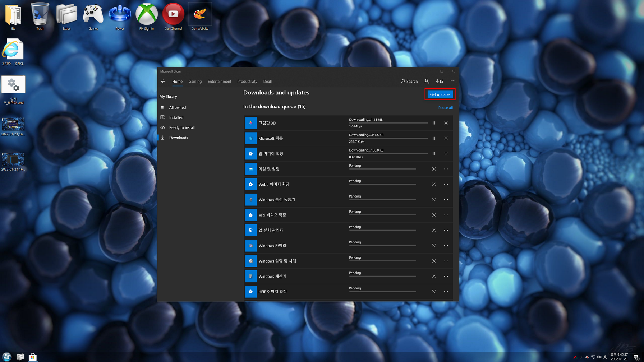Image resolution: width=644 pixels, height=362 pixels.
Task: Click the back arrow in Microsoft Store
Action: (163, 81)
